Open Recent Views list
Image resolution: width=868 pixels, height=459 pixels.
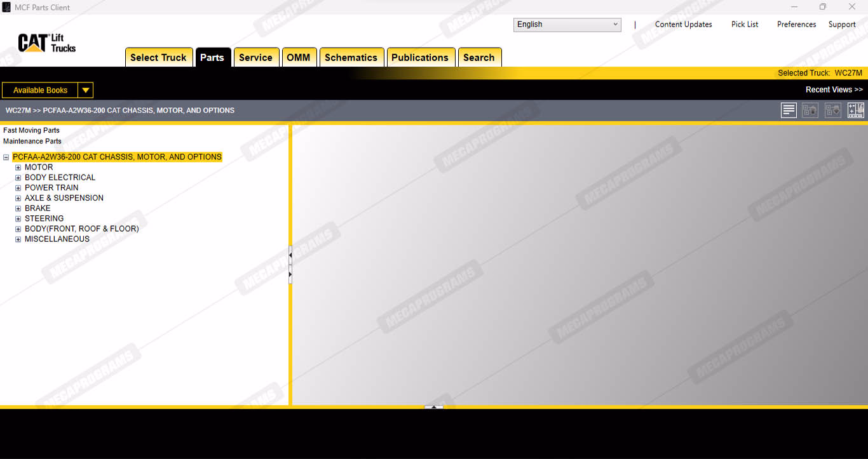[834, 90]
